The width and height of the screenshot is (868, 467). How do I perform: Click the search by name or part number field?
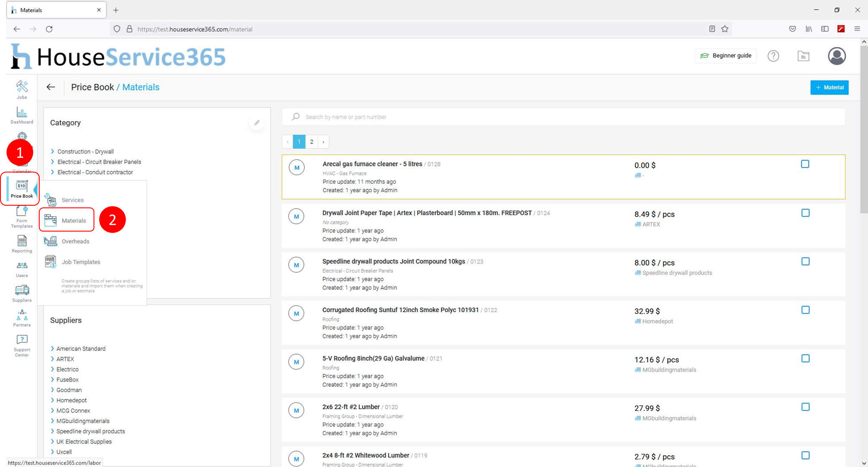(x=563, y=117)
